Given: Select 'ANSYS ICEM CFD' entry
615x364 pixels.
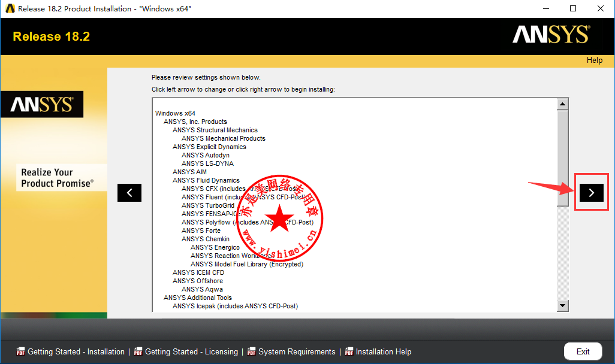Looking at the screenshot, I should point(198,272).
